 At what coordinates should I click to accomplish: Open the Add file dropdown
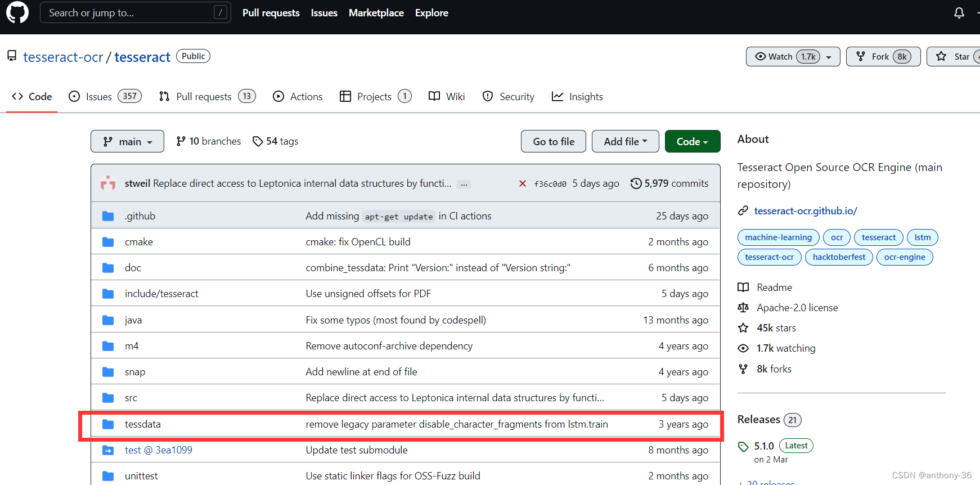tap(625, 141)
